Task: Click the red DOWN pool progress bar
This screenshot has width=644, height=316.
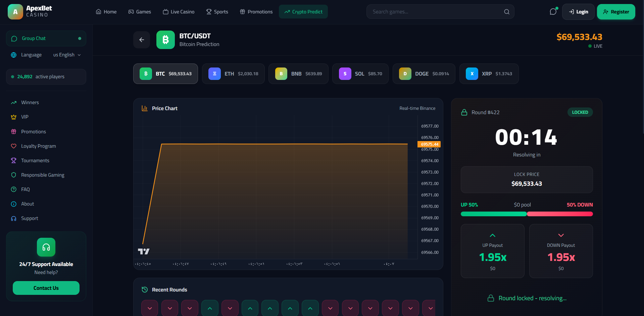Action: point(560,214)
